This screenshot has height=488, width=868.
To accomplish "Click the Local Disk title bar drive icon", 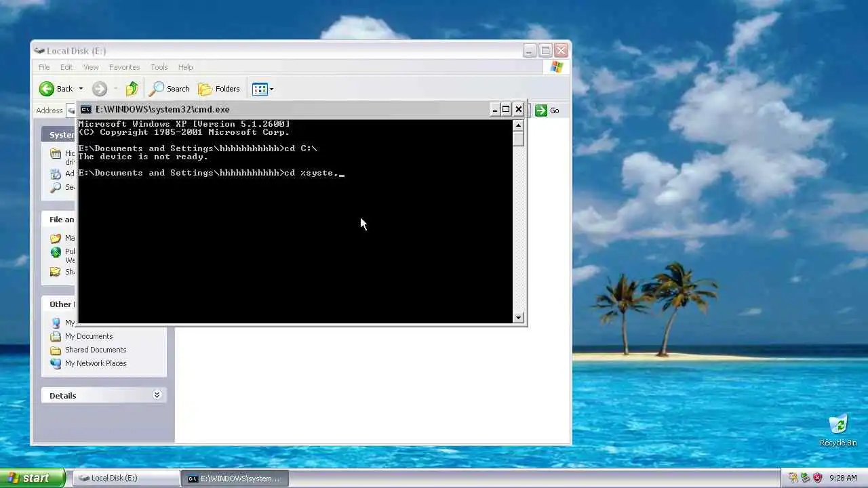I will pos(39,51).
